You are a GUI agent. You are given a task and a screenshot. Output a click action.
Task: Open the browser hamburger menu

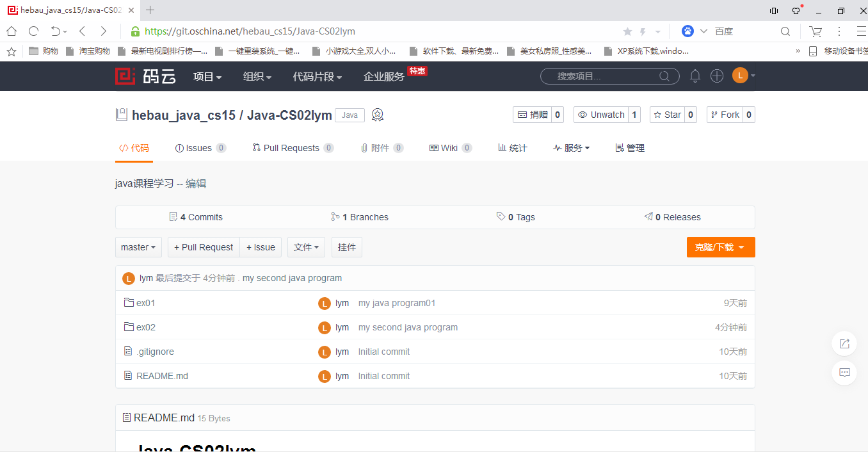tap(861, 31)
